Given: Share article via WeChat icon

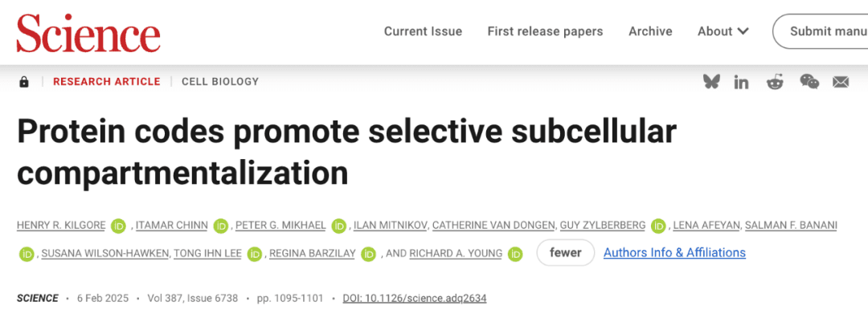Looking at the screenshot, I should [809, 82].
